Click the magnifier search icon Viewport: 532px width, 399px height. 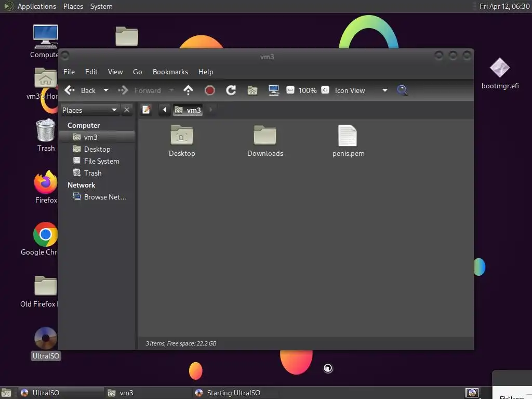tap(402, 90)
